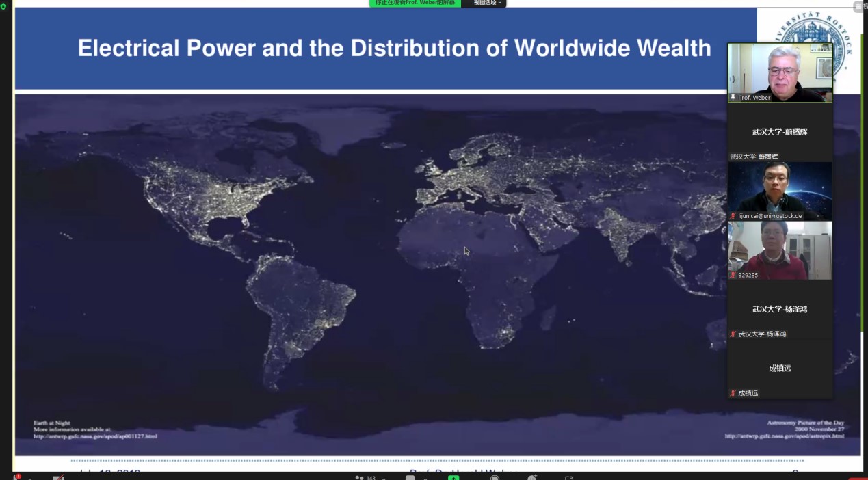
Task: Open the participants list showing 143
Action: point(365,477)
